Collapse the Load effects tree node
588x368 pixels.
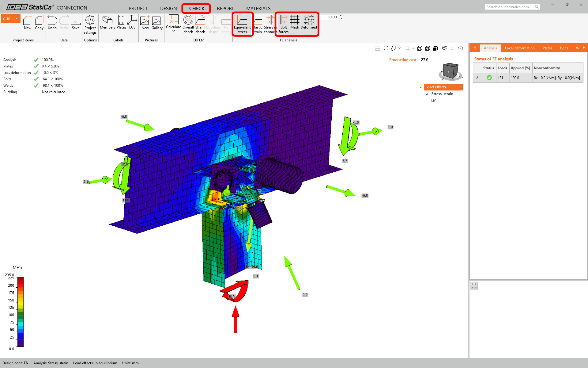[x=420, y=87]
